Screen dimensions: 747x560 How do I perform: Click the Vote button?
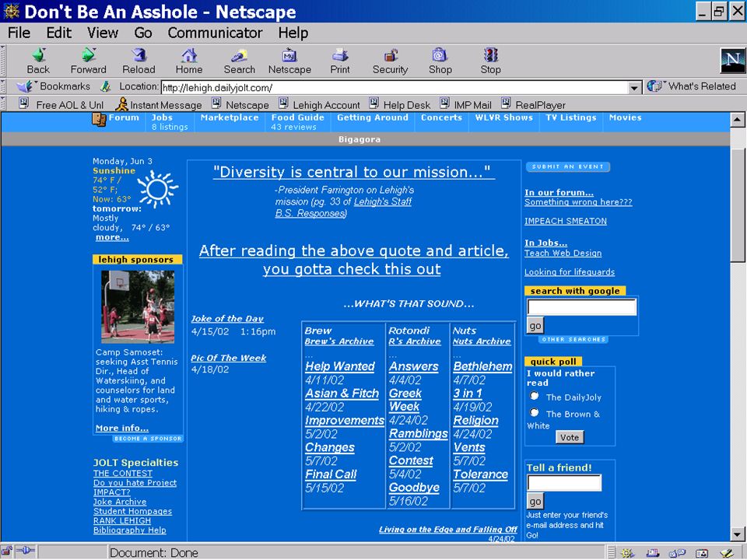point(570,437)
